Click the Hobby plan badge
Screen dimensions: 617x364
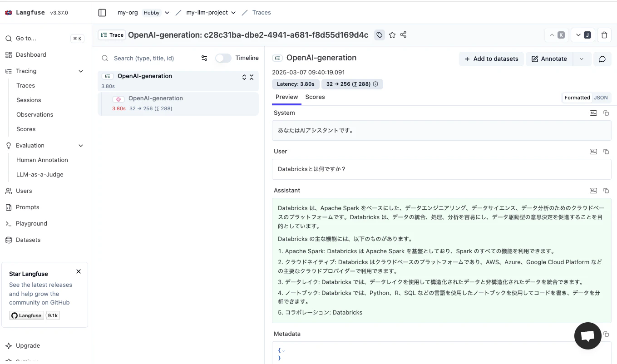152,13
